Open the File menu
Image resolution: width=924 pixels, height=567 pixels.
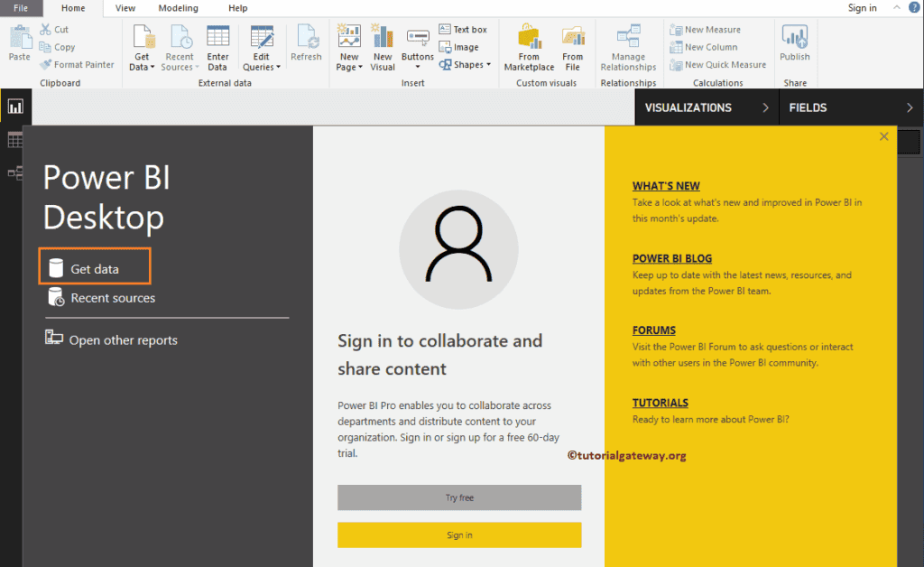21,7
